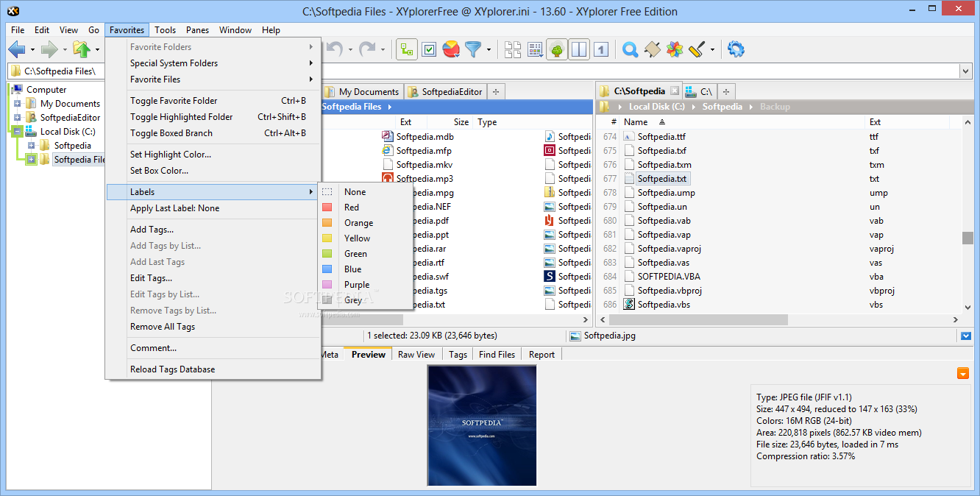
Task: Toggle the Dual Pane button
Action: coord(579,50)
